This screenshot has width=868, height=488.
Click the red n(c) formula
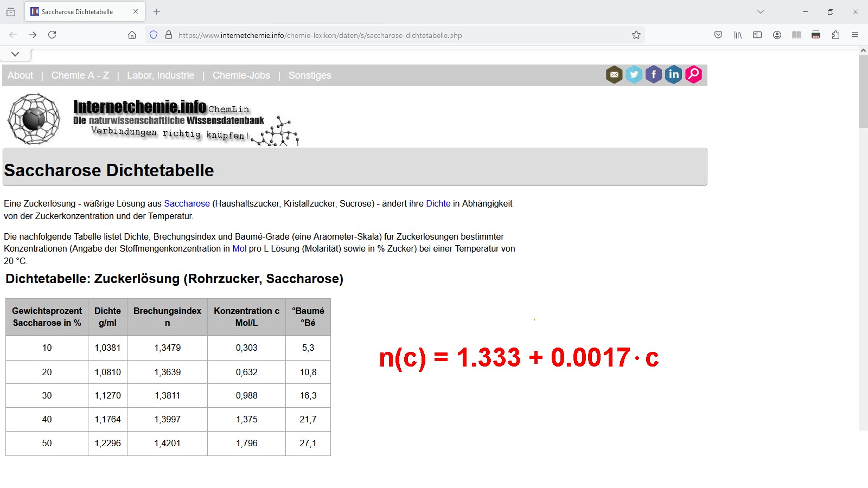pos(519,357)
